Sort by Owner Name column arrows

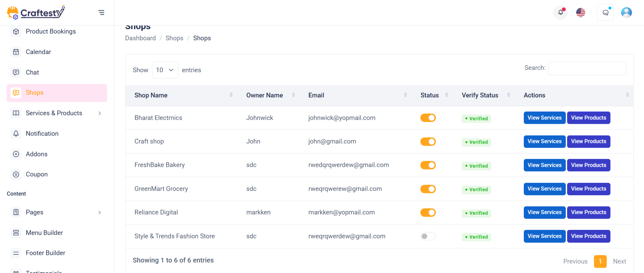293,95
